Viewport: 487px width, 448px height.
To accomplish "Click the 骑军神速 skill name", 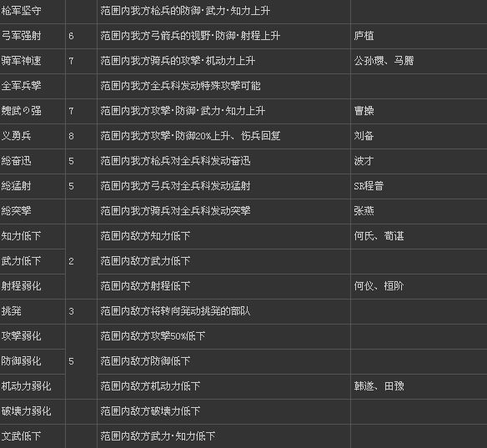I will 21,61.
